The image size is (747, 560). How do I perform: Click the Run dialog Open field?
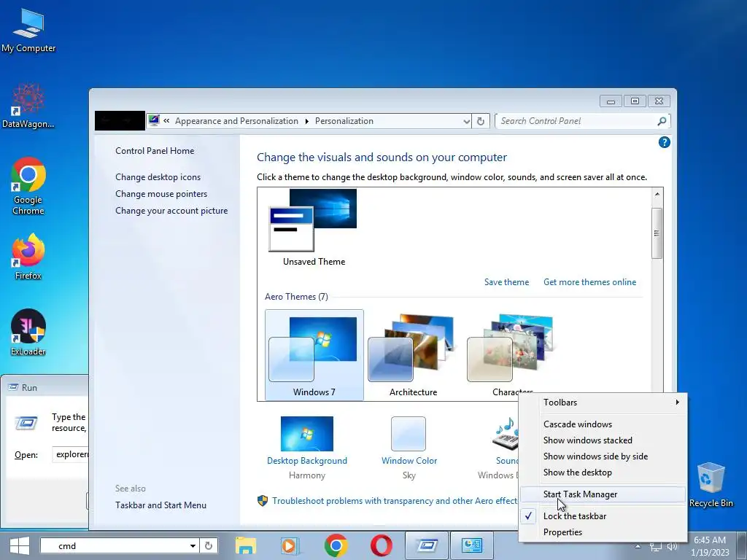click(x=71, y=454)
